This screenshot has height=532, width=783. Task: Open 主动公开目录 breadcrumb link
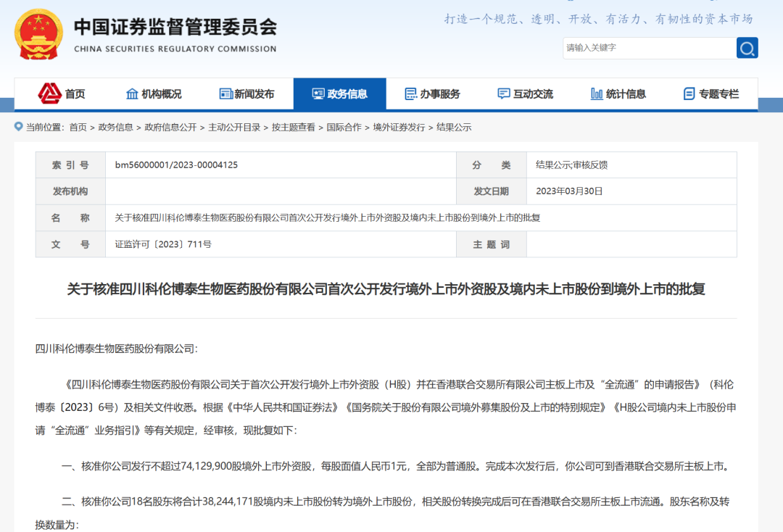click(x=234, y=128)
